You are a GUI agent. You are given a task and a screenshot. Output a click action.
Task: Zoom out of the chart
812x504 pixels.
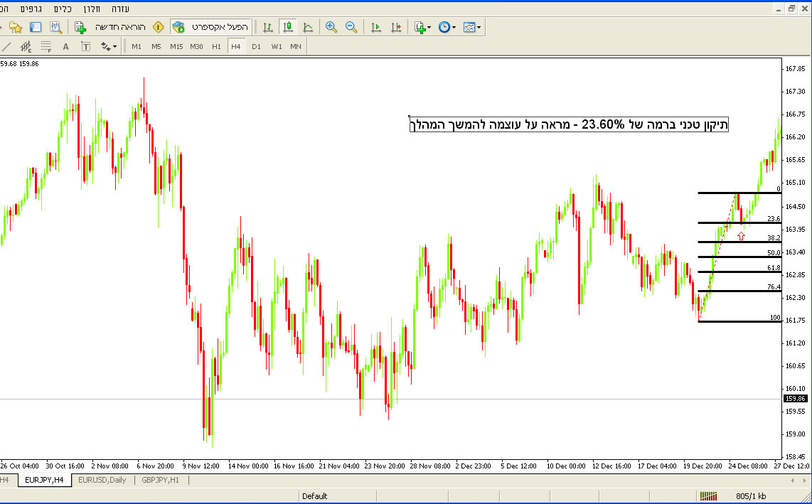(351, 27)
